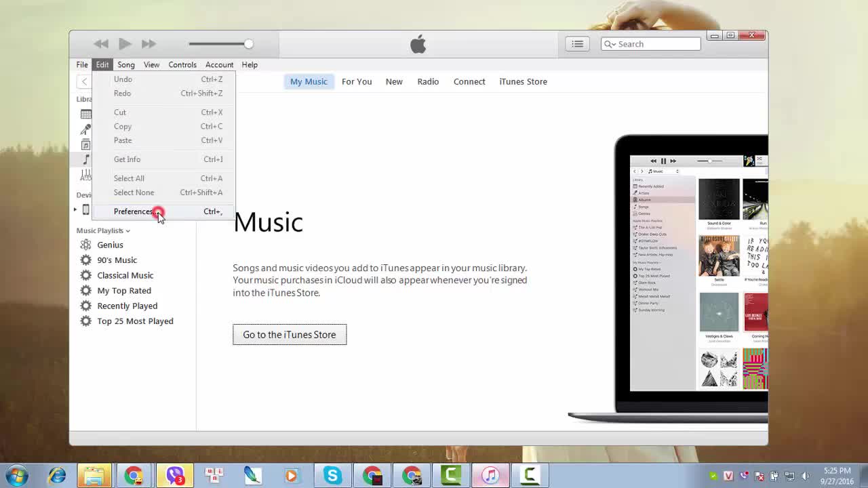
Task: Open the Account menu
Action: (x=219, y=65)
